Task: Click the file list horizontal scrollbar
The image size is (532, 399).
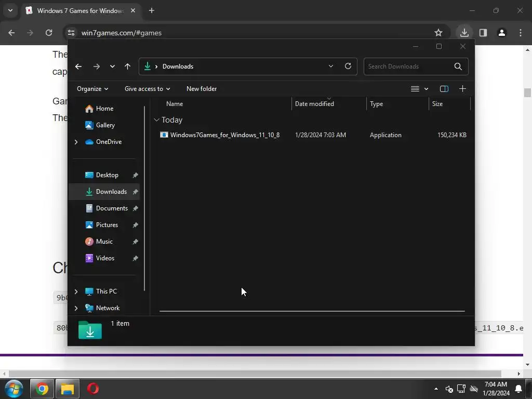Action: point(312,311)
